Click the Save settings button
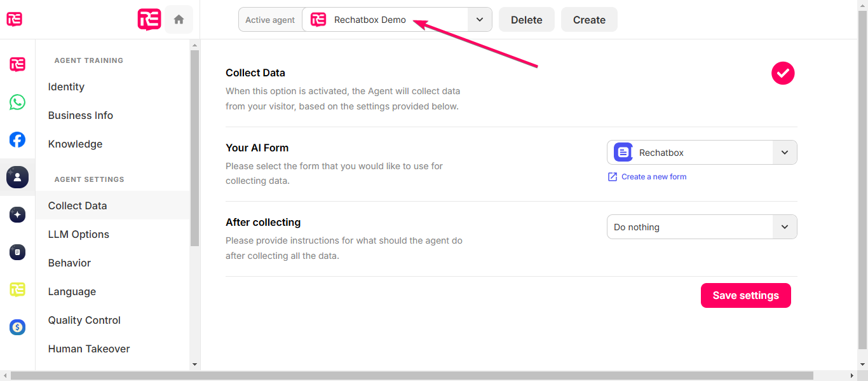The image size is (868, 381). click(x=746, y=295)
